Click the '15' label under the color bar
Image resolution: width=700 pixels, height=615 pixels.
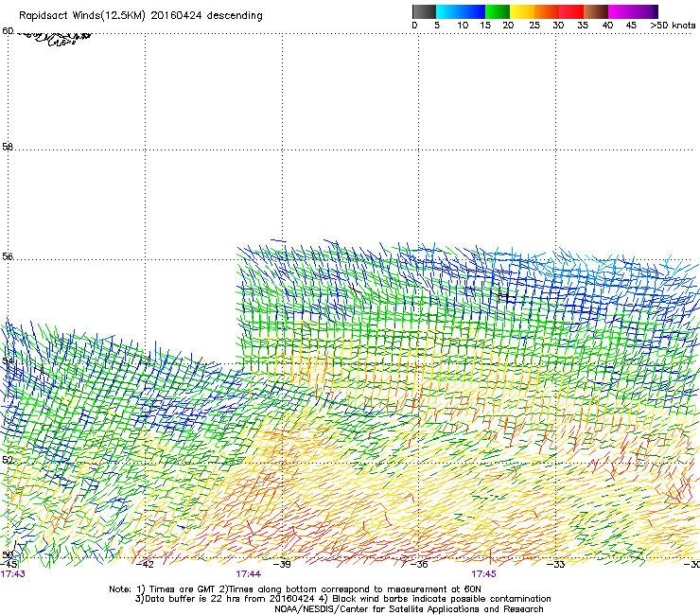(485, 26)
